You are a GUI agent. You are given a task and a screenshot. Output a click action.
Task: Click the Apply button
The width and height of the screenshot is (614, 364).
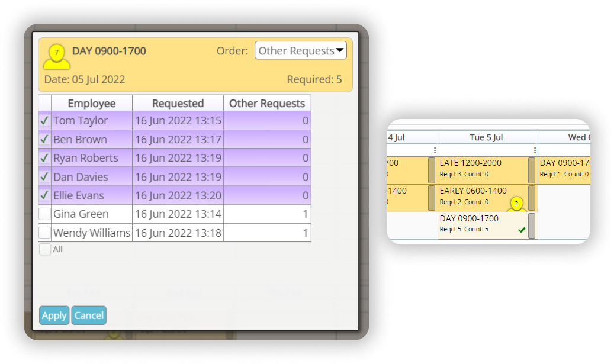(54, 315)
